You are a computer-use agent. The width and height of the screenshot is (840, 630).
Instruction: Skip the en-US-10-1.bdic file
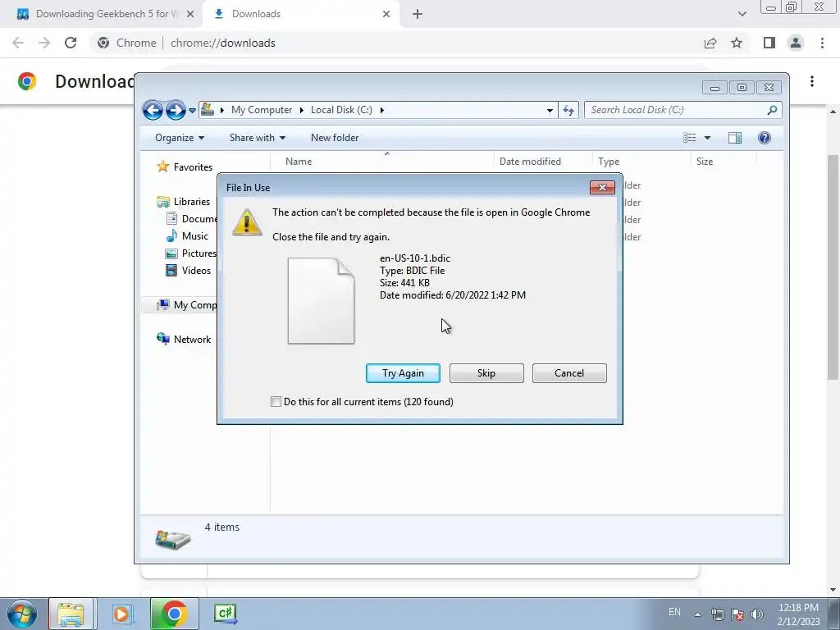click(x=486, y=373)
